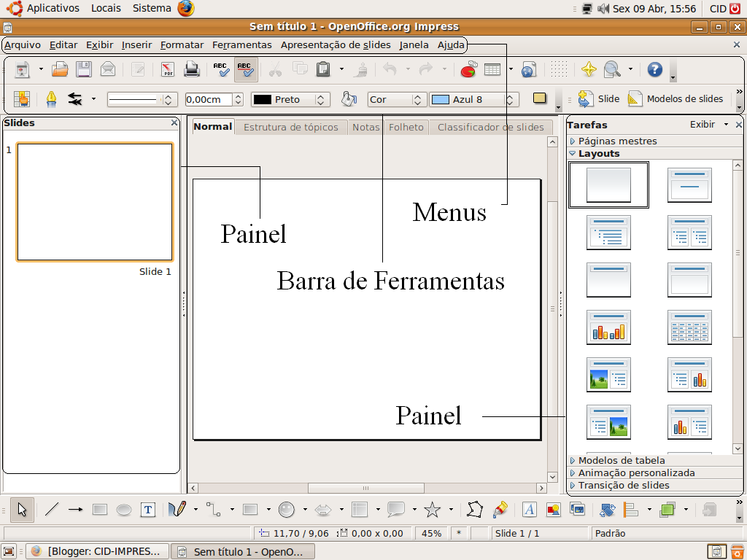Click the Line pen-nib icon
Image resolution: width=747 pixels, height=560 pixels.
51,99
